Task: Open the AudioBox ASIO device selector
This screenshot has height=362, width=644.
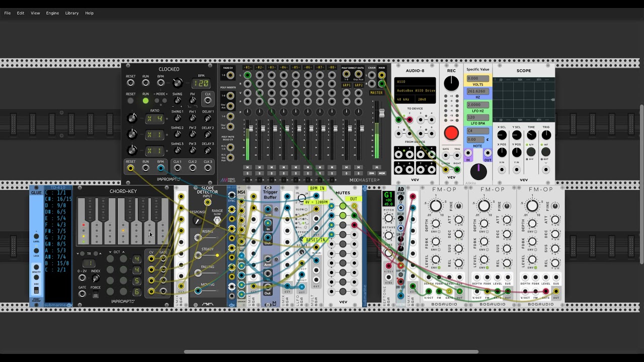Action: click(415, 90)
